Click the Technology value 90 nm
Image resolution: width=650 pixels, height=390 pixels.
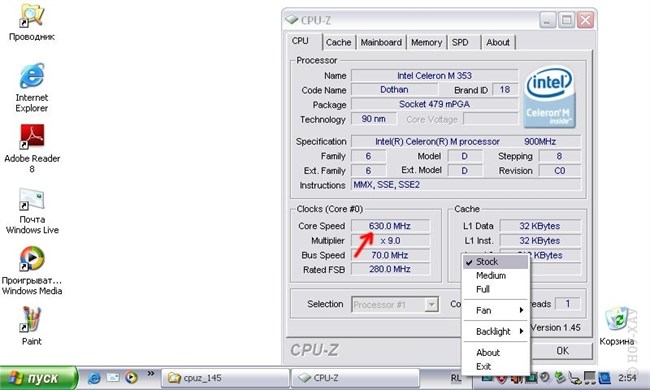[x=374, y=119]
